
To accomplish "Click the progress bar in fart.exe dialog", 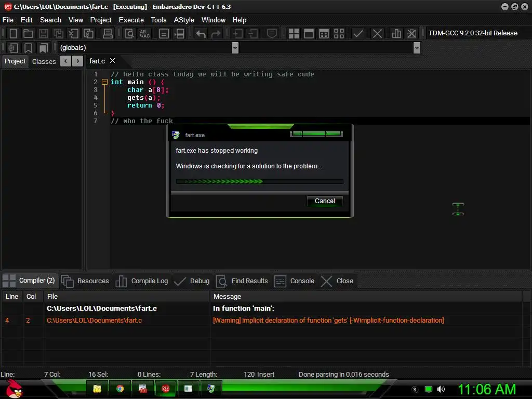I will tap(260, 181).
